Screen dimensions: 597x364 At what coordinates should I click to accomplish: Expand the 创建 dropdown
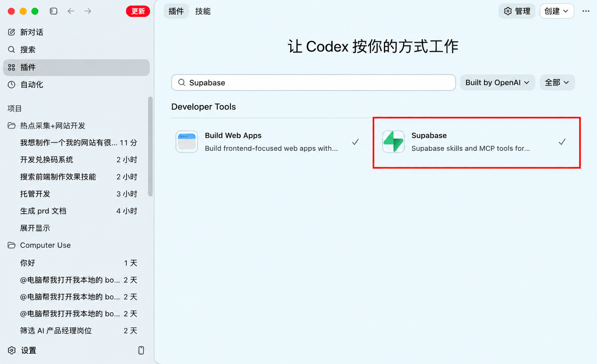click(556, 11)
